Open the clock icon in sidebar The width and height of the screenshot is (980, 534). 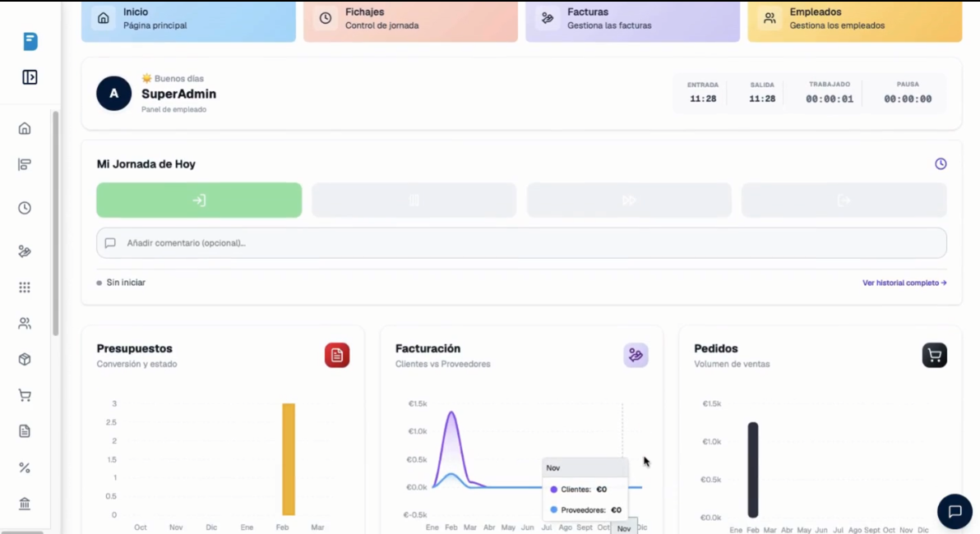click(x=25, y=208)
